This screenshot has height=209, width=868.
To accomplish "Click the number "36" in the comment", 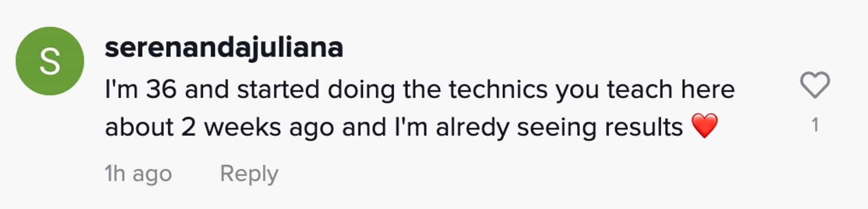I will pos(161,90).
